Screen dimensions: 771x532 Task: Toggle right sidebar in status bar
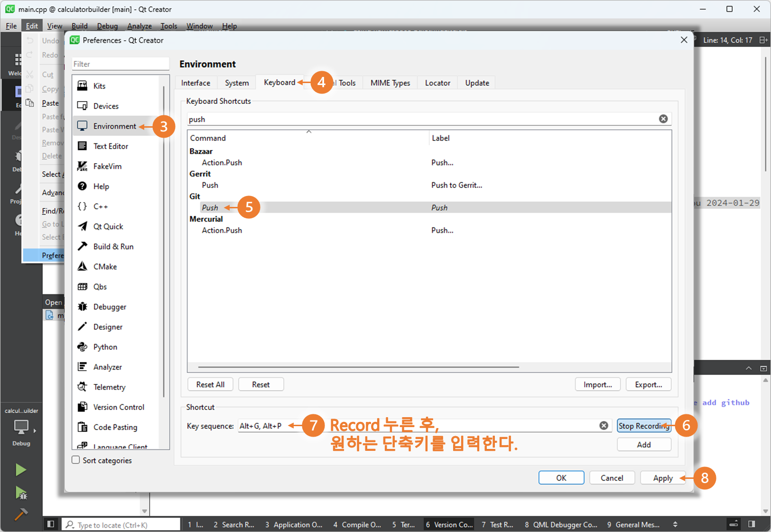(x=752, y=524)
